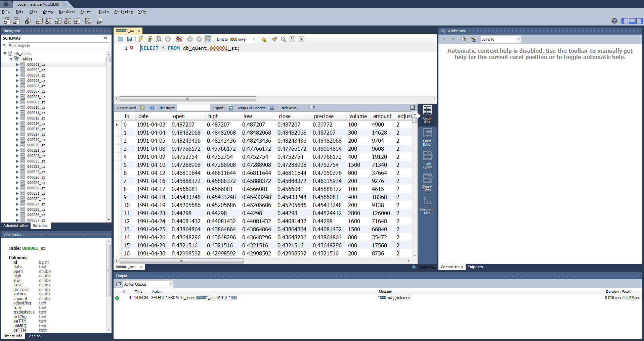Viewport: 644px width, 341px height.
Task: Collapse the db_quant schema node
Action: point(5,54)
